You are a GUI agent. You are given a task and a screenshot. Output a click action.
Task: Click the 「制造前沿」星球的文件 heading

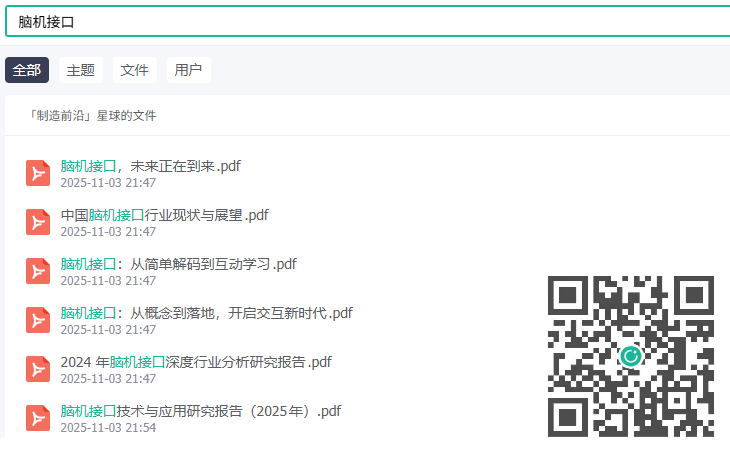coord(91,116)
